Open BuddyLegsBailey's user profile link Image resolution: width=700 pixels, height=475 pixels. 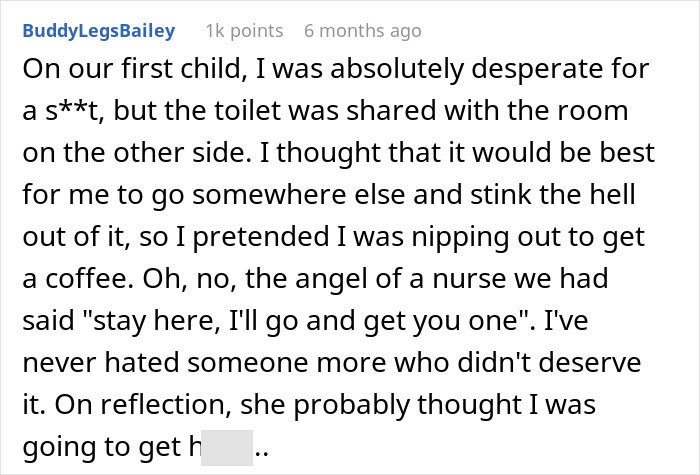click(x=99, y=31)
